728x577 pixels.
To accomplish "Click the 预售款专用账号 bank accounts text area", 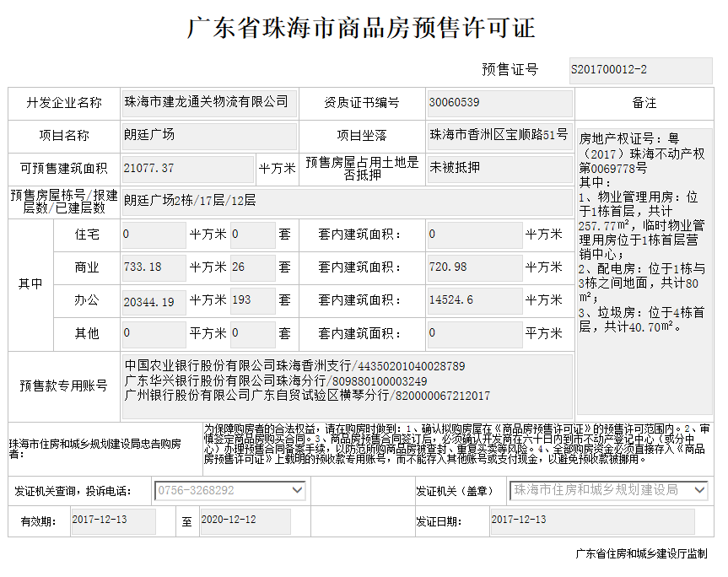I will [x=347, y=386].
